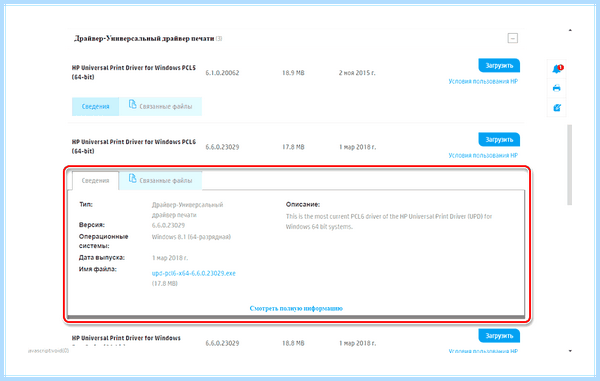Screen dimensions: 600x381
Task: Click Смотреть полную информацию link
Action: pos(296,308)
